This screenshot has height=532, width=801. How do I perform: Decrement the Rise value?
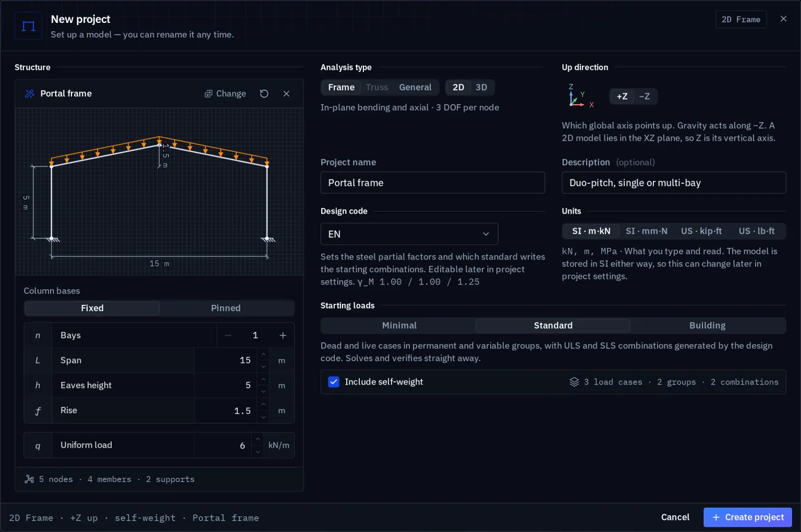pyautogui.click(x=263, y=416)
